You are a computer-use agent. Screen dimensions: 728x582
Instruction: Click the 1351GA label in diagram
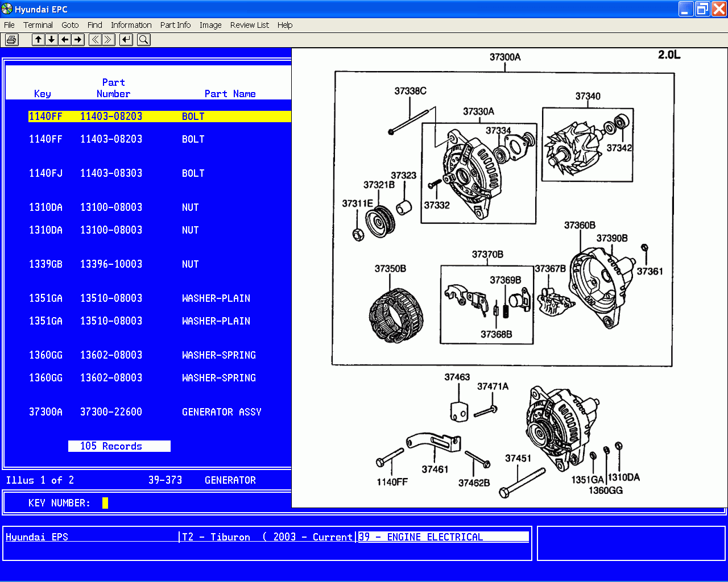coord(588,480)
